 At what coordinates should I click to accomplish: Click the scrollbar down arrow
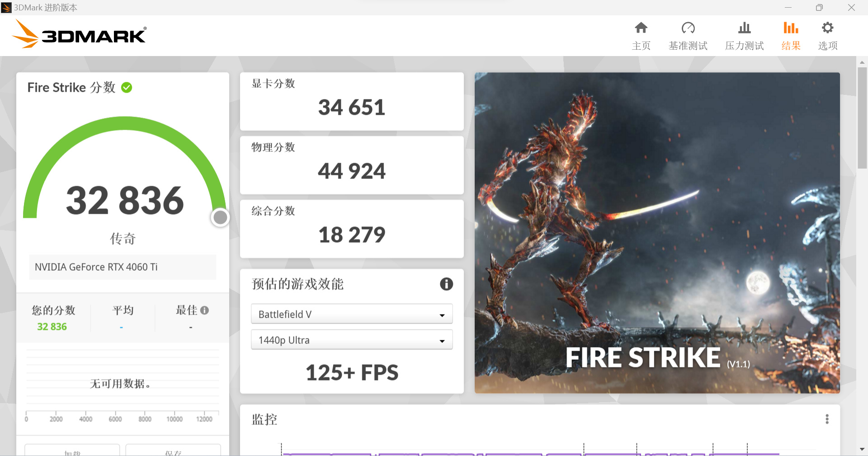[862, 450]
